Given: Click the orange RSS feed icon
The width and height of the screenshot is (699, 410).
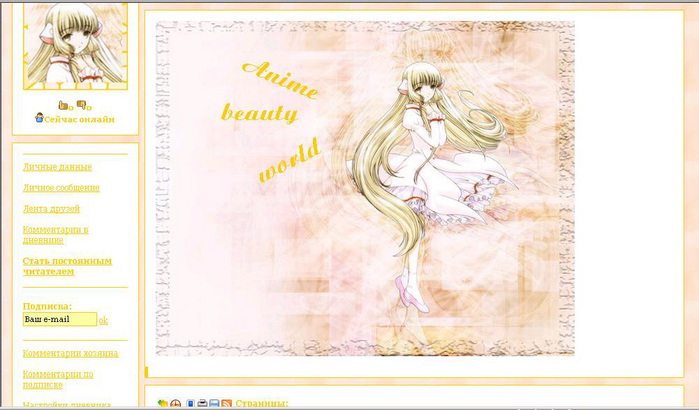Looking at the screenshot, I should (226, 403).
